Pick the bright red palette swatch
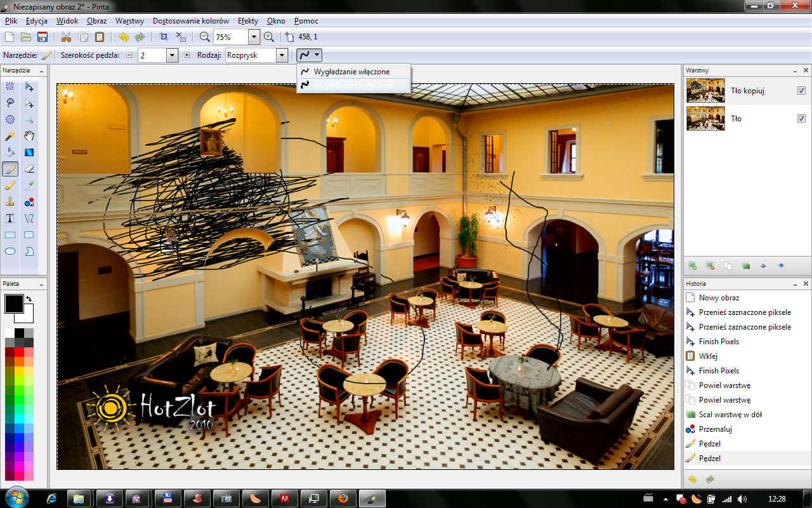The height and width of the screenshot is (508, 812). point(19,352)
